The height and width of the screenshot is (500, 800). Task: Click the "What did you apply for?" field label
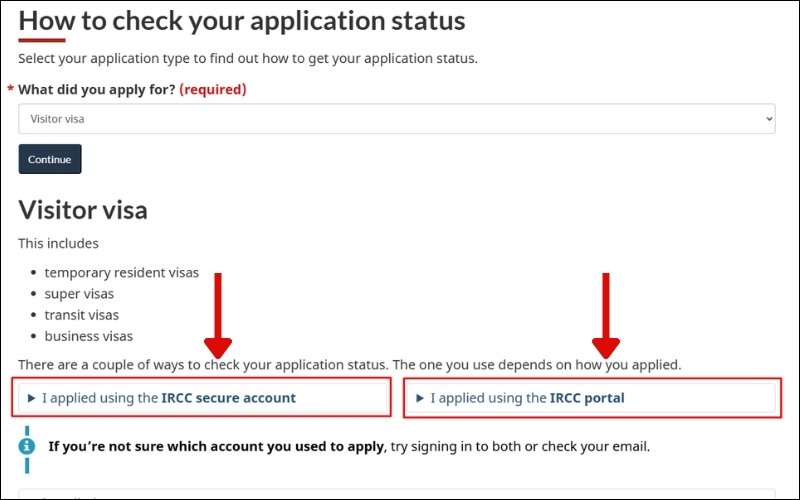(96, 89)
